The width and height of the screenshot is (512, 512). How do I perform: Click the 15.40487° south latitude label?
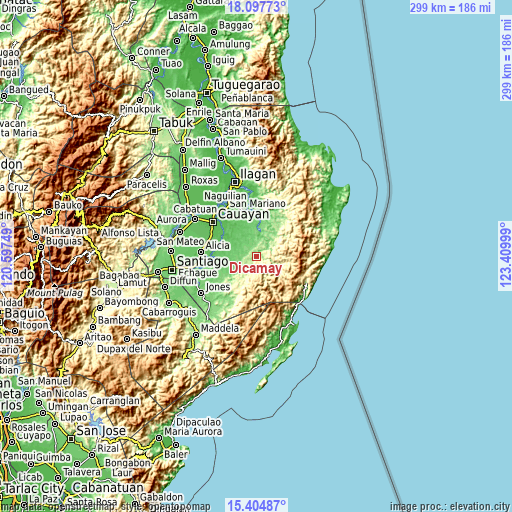pyautogui.click(x=257, y=505)
